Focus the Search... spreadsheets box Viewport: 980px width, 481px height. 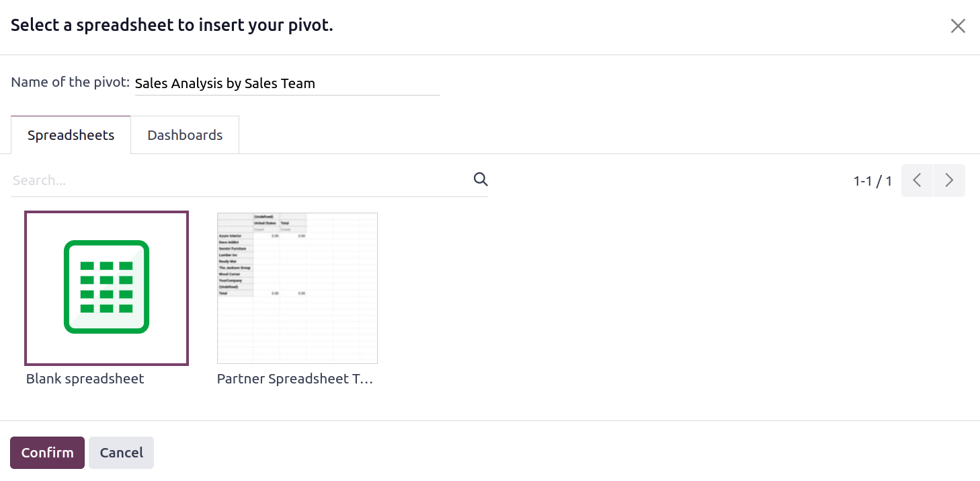(242, 180)
